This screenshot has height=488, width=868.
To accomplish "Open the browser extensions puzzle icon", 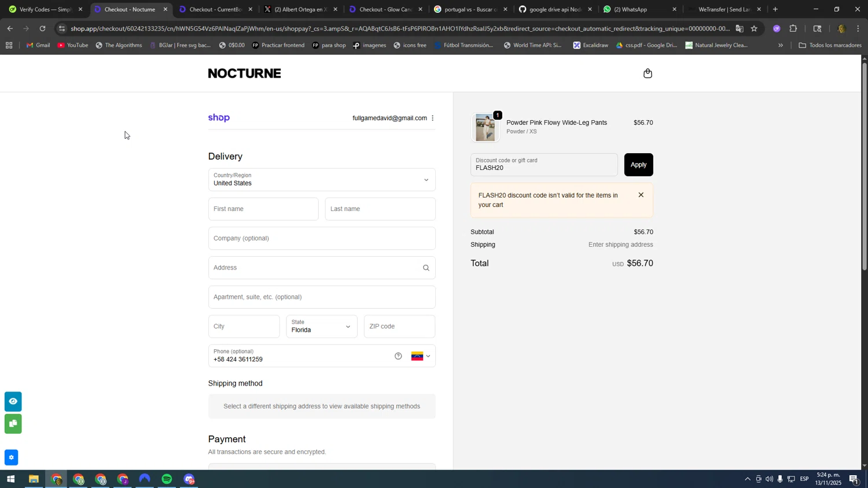I will click(x=793, y=28).
